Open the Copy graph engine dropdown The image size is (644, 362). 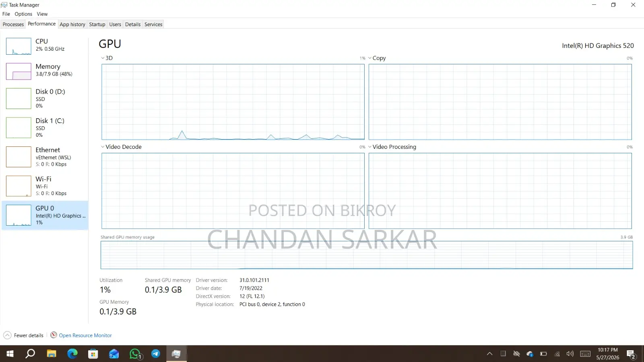coord(377,58)
